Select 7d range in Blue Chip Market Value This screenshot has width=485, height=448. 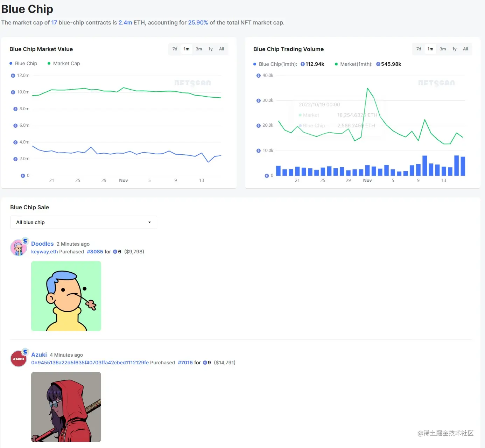click(175, 49)
